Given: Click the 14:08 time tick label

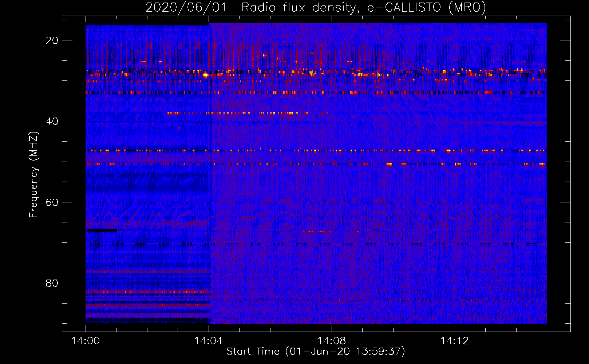Looking at the screenshot, I should tap(332, 341).
